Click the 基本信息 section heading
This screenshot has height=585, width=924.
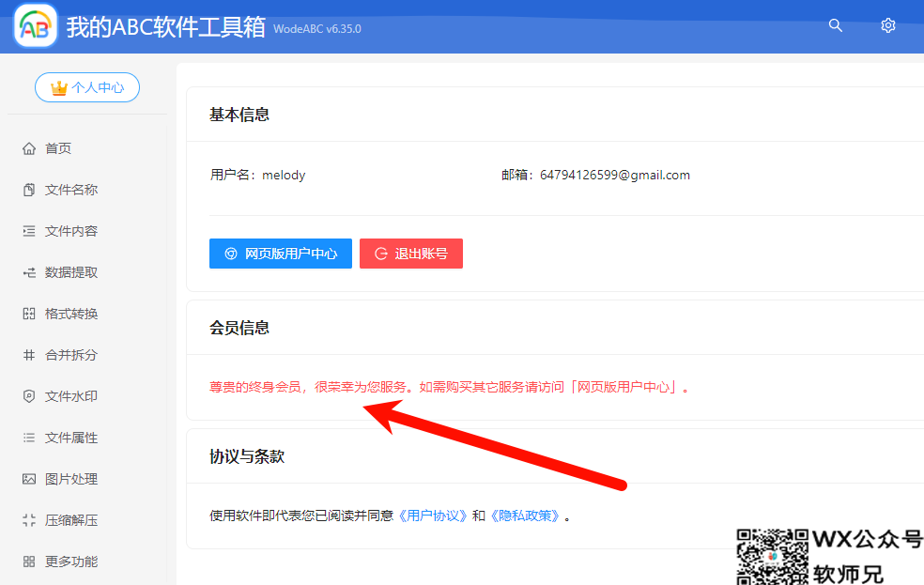(239, 115)
